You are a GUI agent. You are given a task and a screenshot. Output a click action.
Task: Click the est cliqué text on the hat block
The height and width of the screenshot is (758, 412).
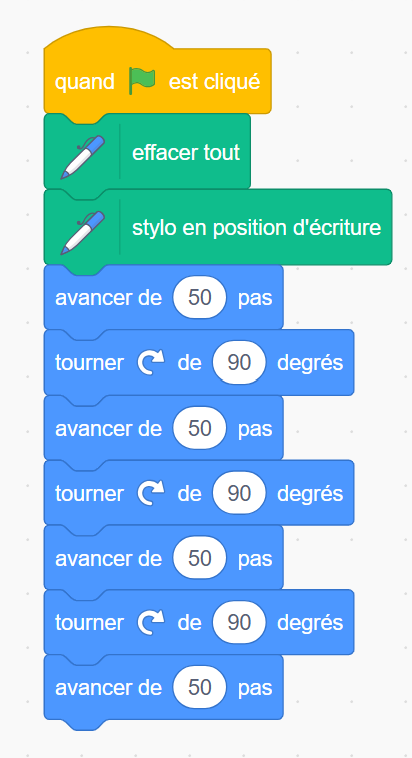[214, 82]
